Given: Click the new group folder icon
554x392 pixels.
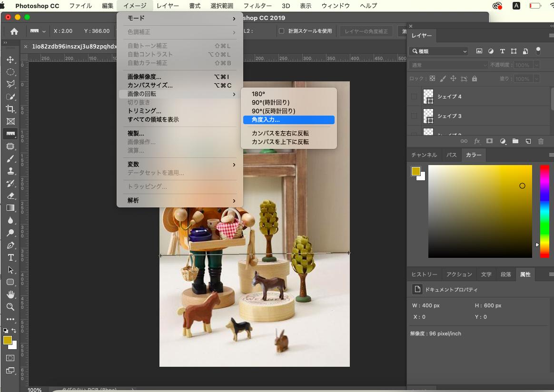Looking at the screenshot, I should 515,141.
